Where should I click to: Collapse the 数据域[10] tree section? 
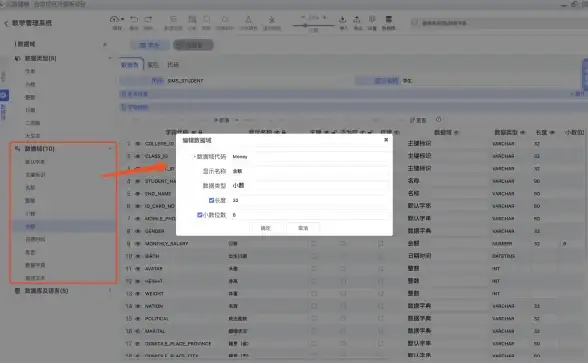tap(110, 148)
